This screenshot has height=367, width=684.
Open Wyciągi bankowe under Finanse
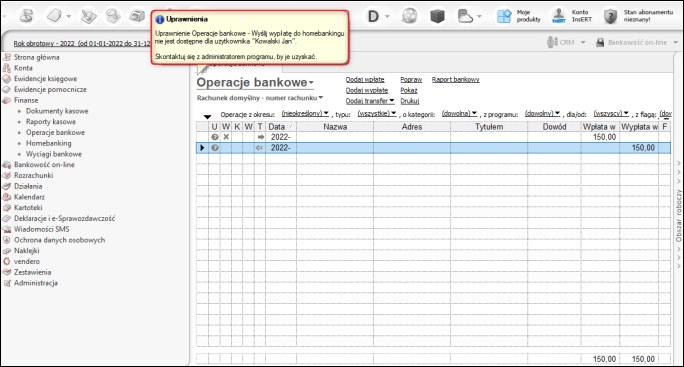point(54,154)
